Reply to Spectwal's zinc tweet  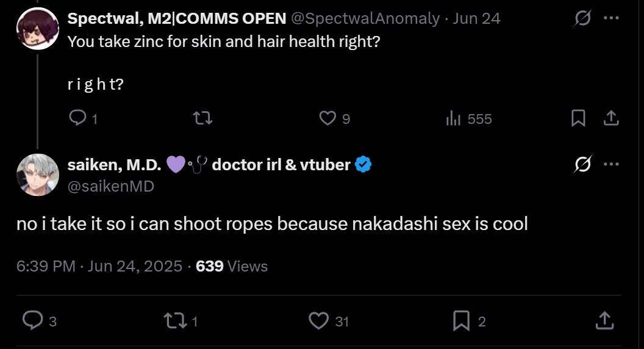(x=77, y=118)
